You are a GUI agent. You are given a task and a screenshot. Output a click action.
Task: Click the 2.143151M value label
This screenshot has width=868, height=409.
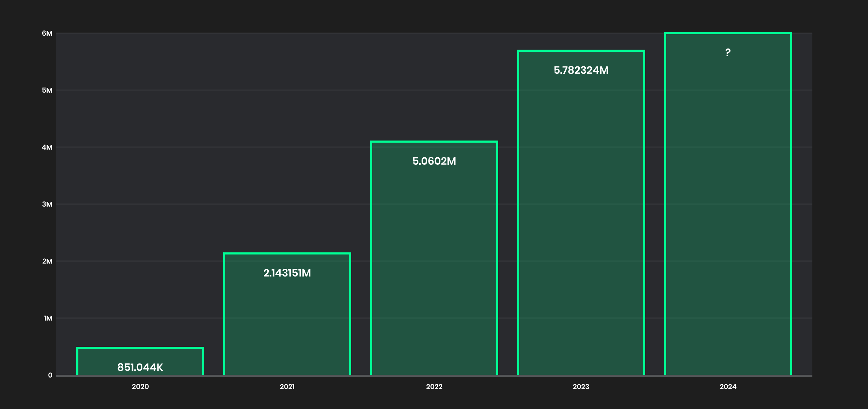tap(287, 274)
